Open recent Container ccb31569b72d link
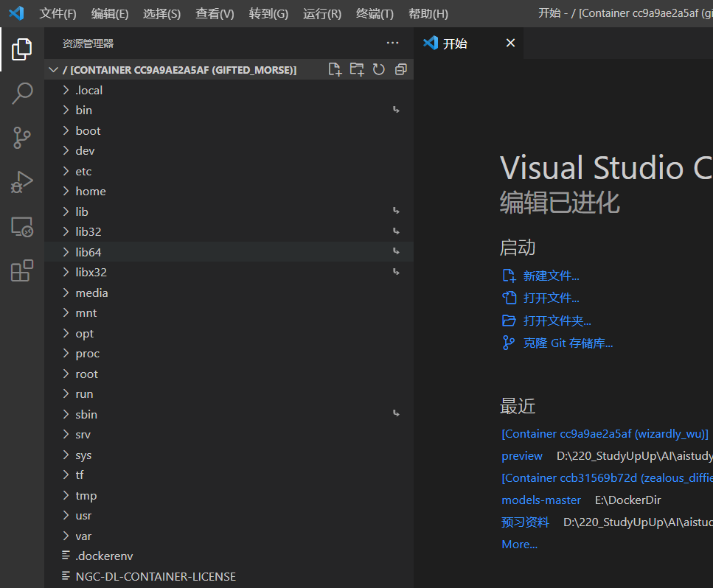 point(607,478)
